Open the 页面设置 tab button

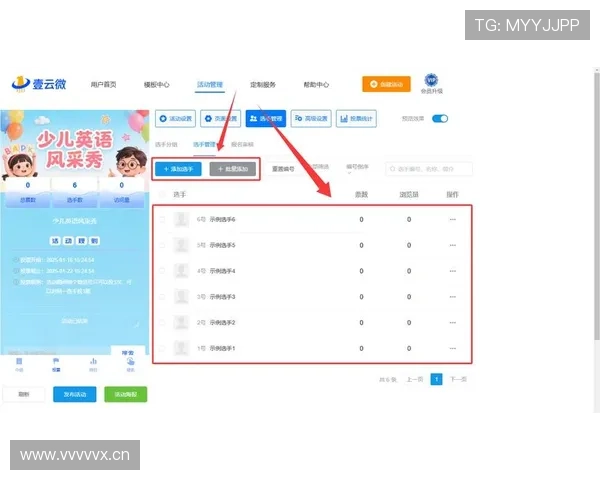tap(221, 119)
